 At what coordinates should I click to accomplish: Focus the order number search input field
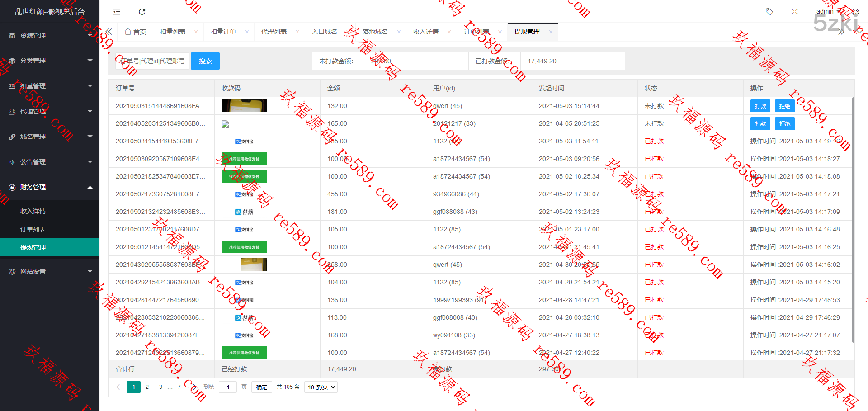[152, 61]
